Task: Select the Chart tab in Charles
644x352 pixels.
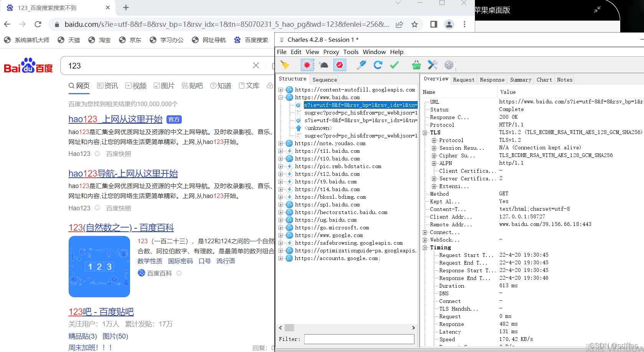Action: pos(544,80)
